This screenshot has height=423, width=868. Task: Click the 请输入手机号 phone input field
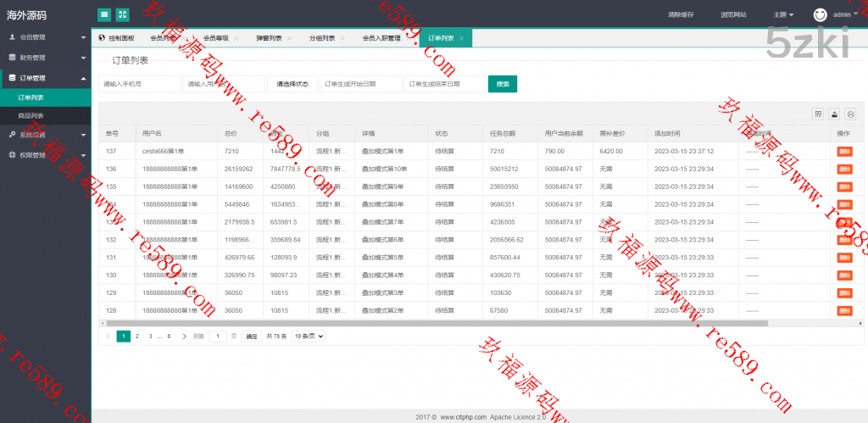click(139, 84)
